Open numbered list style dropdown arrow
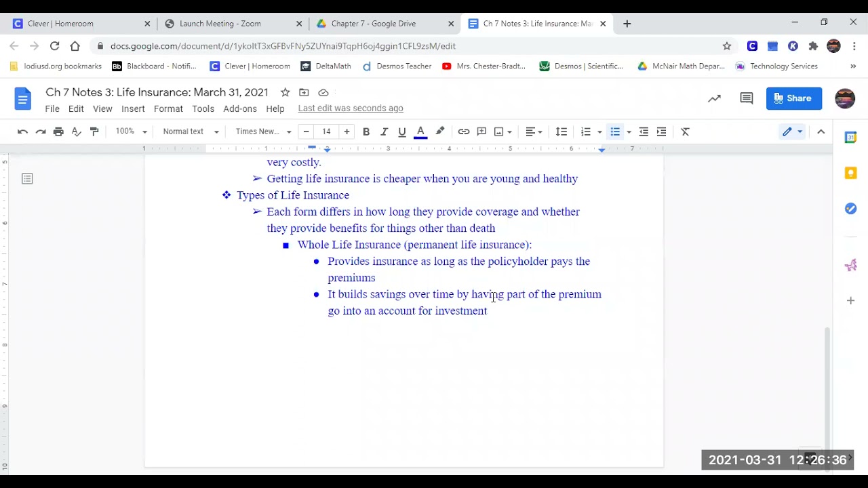This screenshot has width=868, height=488. [x=599, y=131]
